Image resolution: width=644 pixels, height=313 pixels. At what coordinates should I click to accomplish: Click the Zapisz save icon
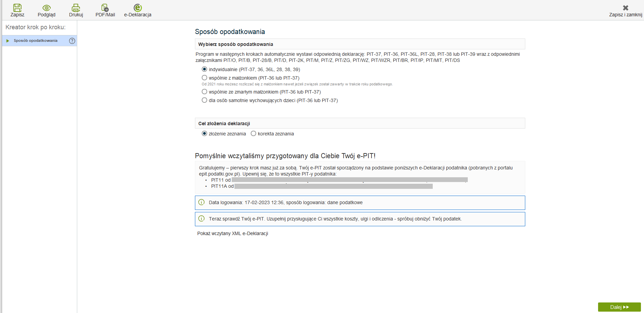pos(17,8)
